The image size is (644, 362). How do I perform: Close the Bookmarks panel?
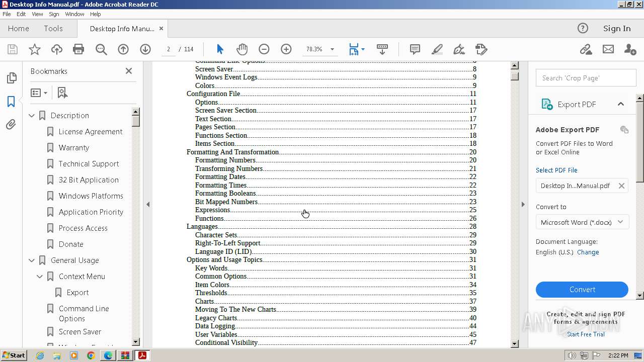[129, 71]
